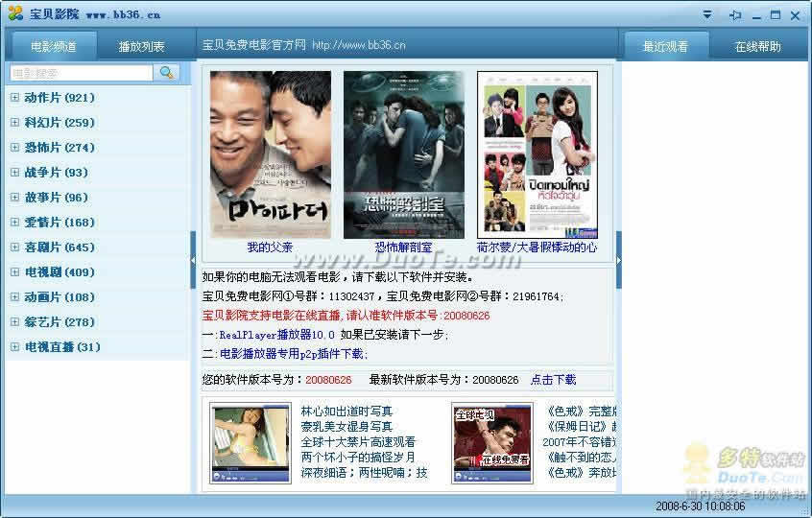Expand the 综艺片 (278) category

[x=14, y=322]
